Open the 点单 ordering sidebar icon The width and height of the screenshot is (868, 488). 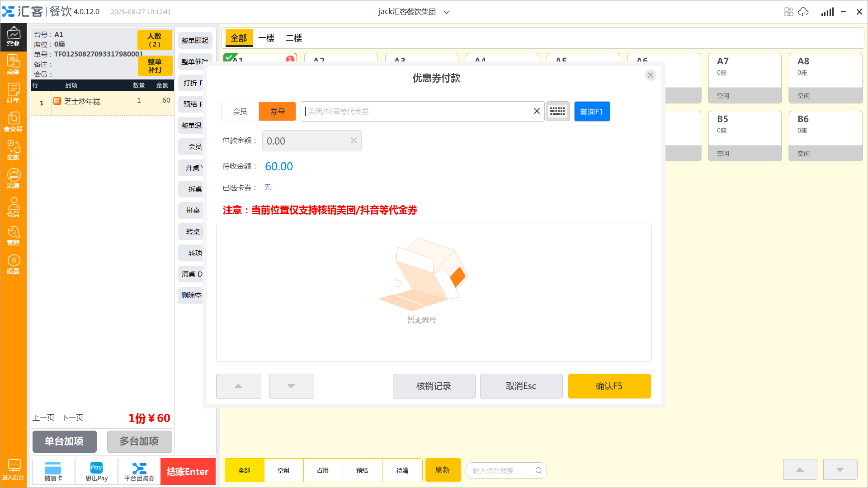(14, 65)
